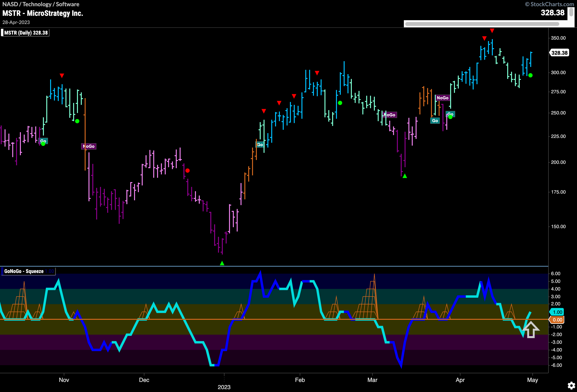Click the highest red triangle above the April peak

tap(492, 30)
